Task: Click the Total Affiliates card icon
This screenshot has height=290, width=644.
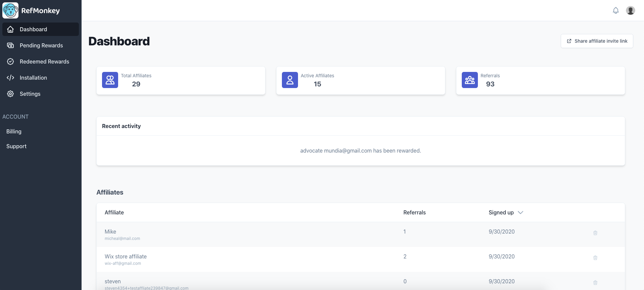Action: click(110, 80)
